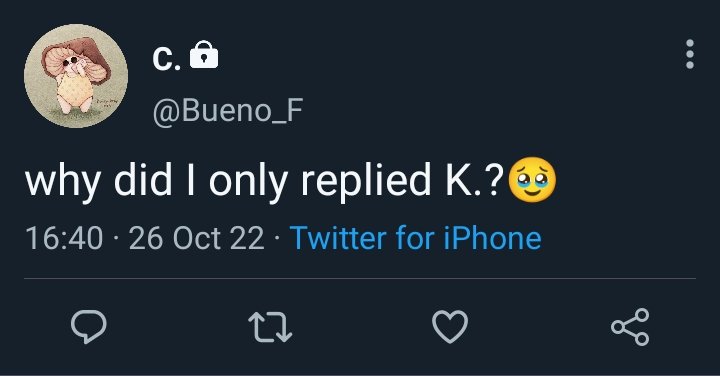
Task: Retweet the post with the arrows icon
Action: coord(270,327)
